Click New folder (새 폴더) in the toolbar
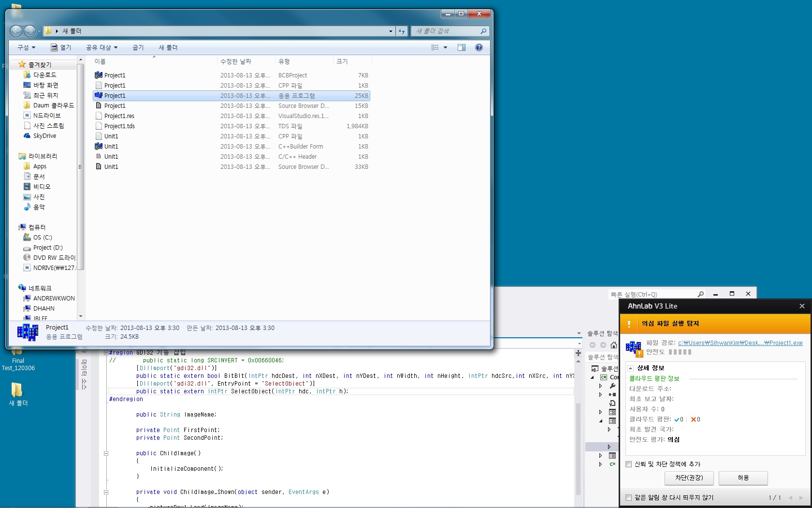Image resolution: width=812 pixels, height=508 pixels. [168, 47]
